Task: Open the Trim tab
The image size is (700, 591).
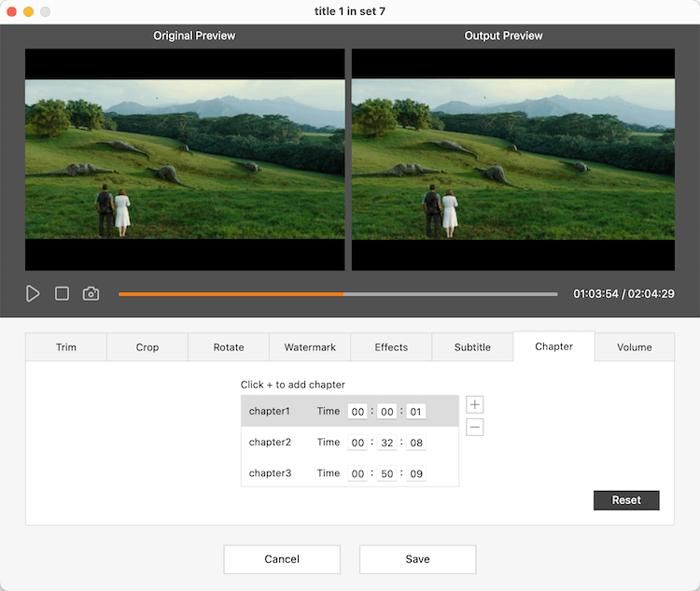Action: (x=66, y=347)
